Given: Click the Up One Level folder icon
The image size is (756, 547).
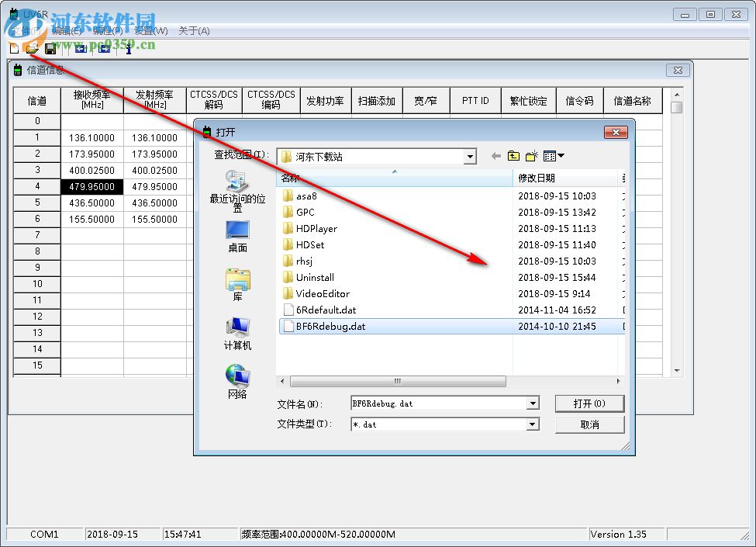Looking at the screenshot, I should [513, 156].
